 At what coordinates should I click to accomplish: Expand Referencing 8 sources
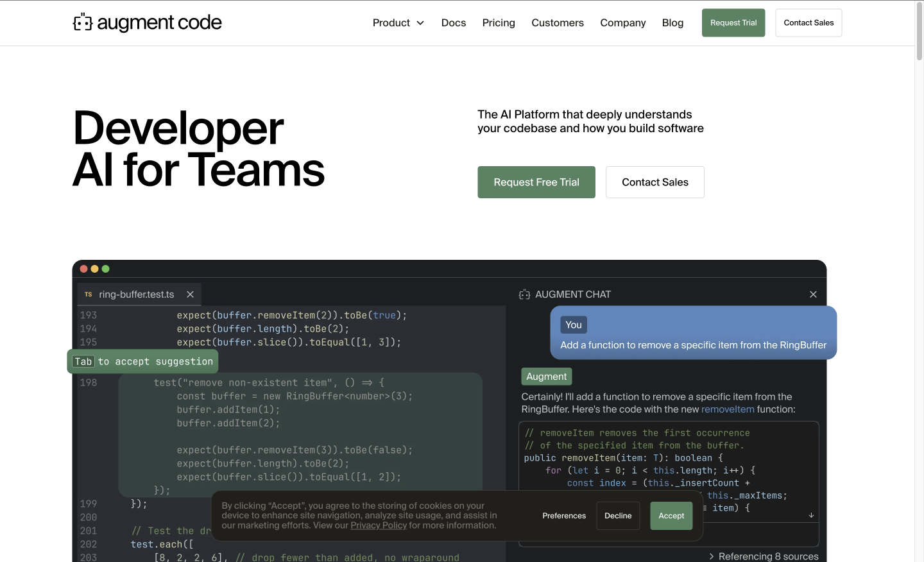tap(764, 556)
